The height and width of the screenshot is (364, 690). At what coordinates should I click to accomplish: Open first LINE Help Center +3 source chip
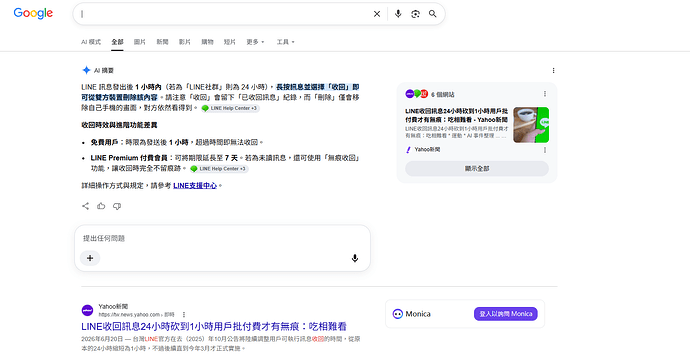[x=230, y=108]
